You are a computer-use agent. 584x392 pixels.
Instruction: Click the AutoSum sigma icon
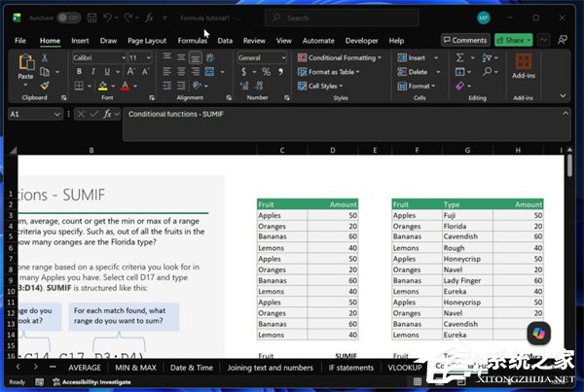pos(460,57)
